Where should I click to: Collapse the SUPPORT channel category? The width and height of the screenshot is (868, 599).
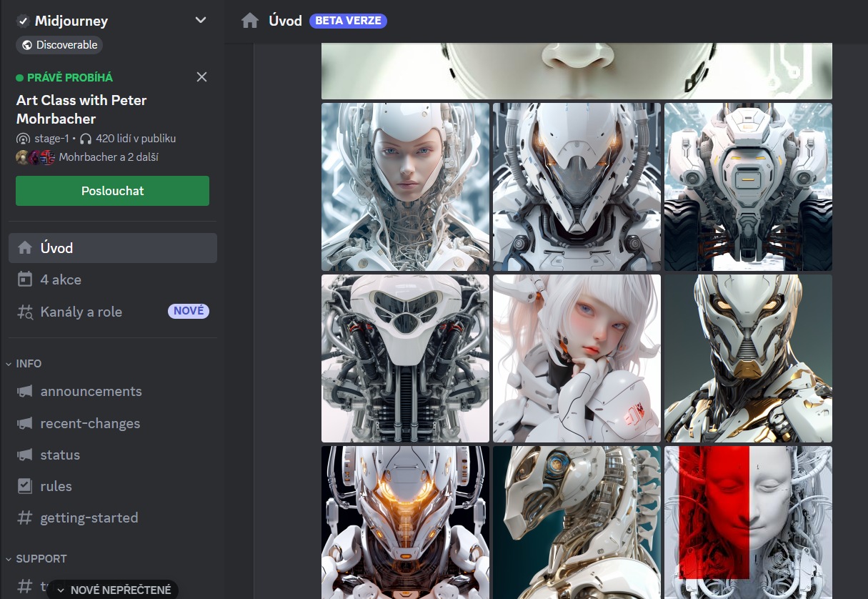click(36, 558)
